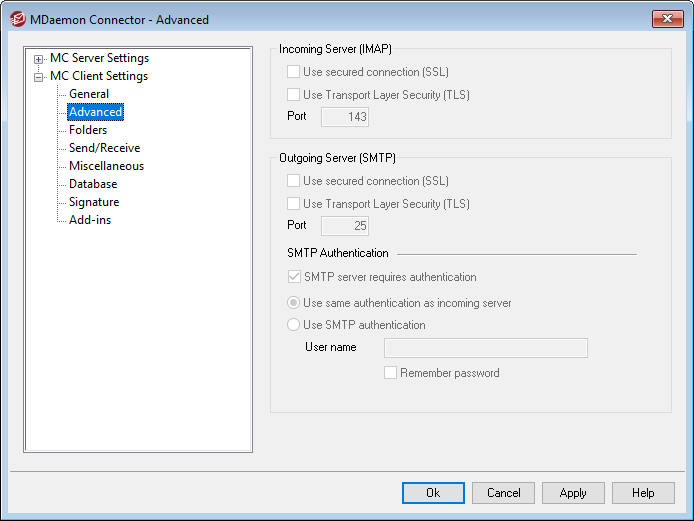The height and width of the screenshot is (521, 694).
Task: Open the Add-ins page
Action: pos(90,220)
